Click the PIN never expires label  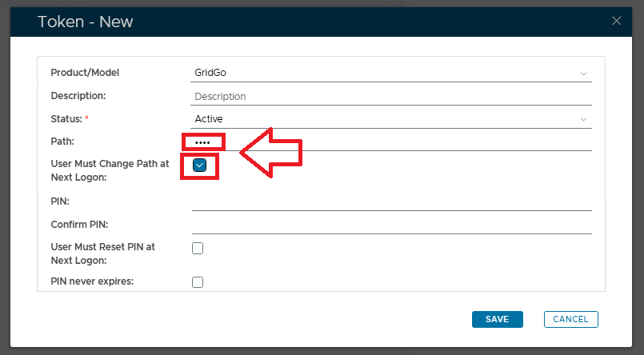click(x=92, y=281)
